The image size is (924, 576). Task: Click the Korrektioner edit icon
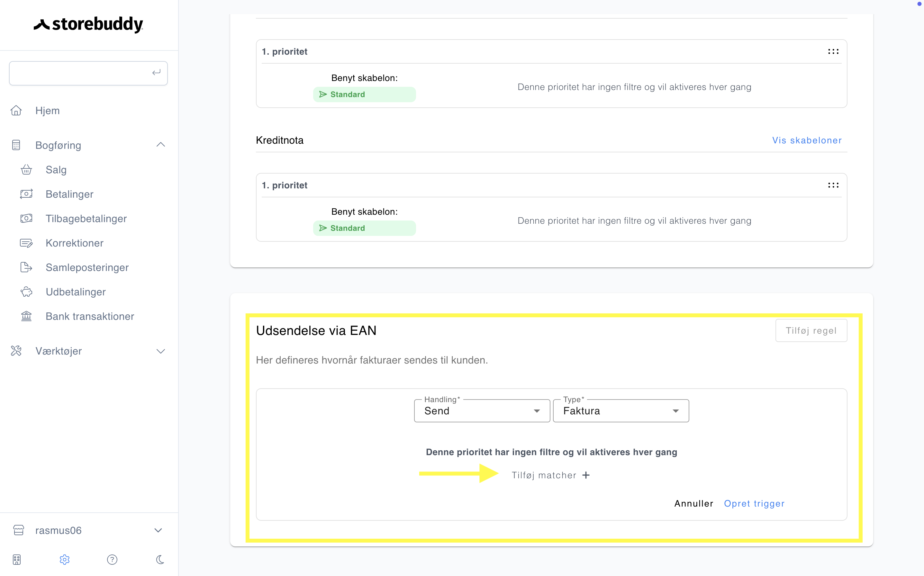tap(26, 243)
